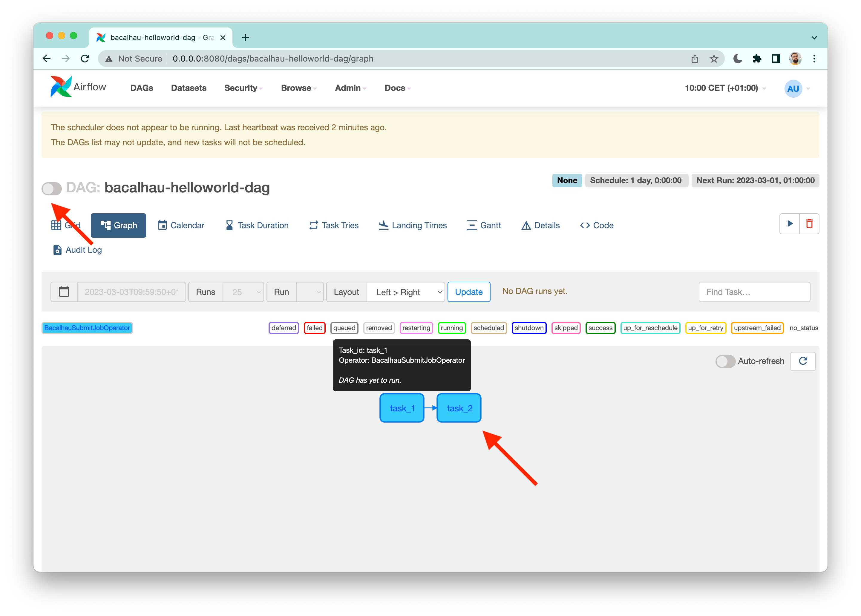
Task: Click the running status legend swatch
Action: (451, 328)
